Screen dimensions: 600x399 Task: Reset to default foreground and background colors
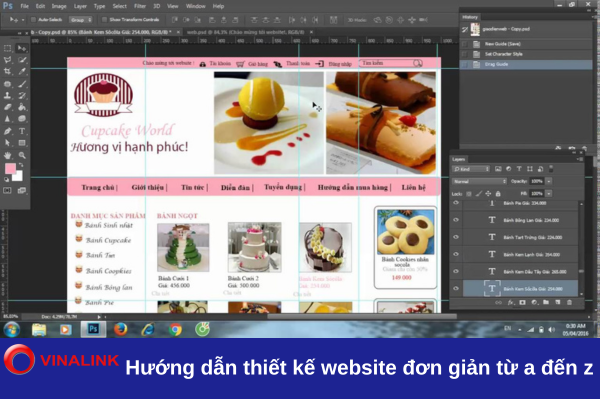pos(7,179)
